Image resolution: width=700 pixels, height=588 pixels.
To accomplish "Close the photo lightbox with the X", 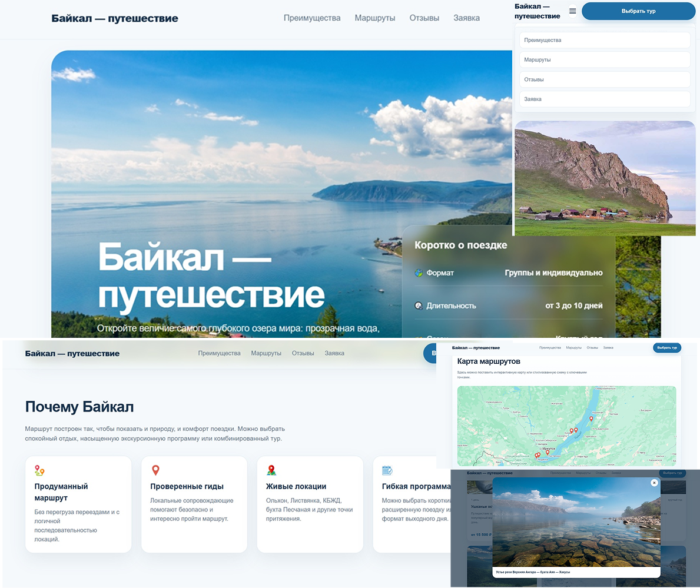I will [654, 483].
